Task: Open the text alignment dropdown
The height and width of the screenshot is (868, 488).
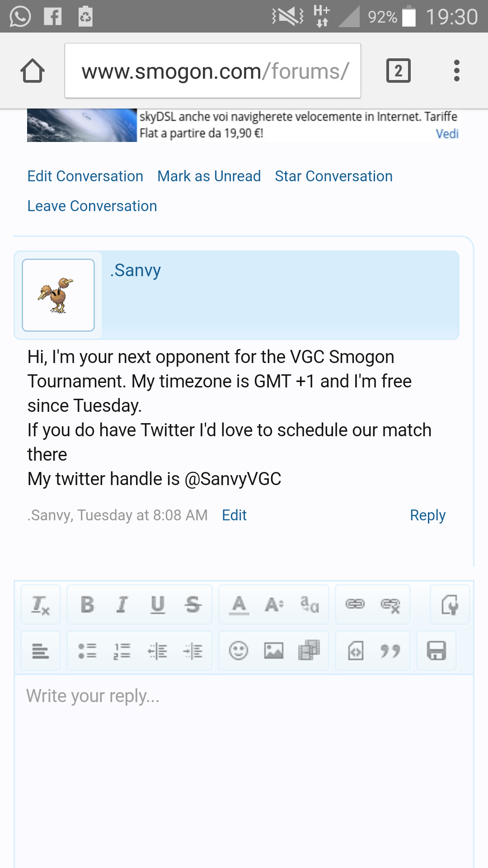Action: (41, 651)
